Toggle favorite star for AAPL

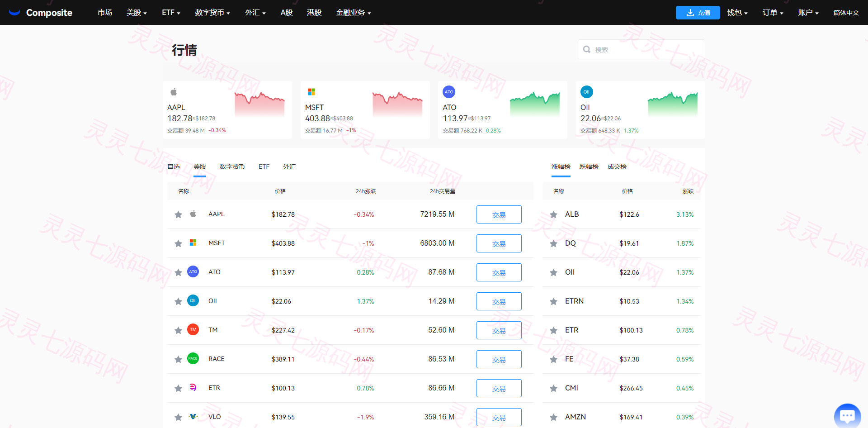[x=178, y=214]
